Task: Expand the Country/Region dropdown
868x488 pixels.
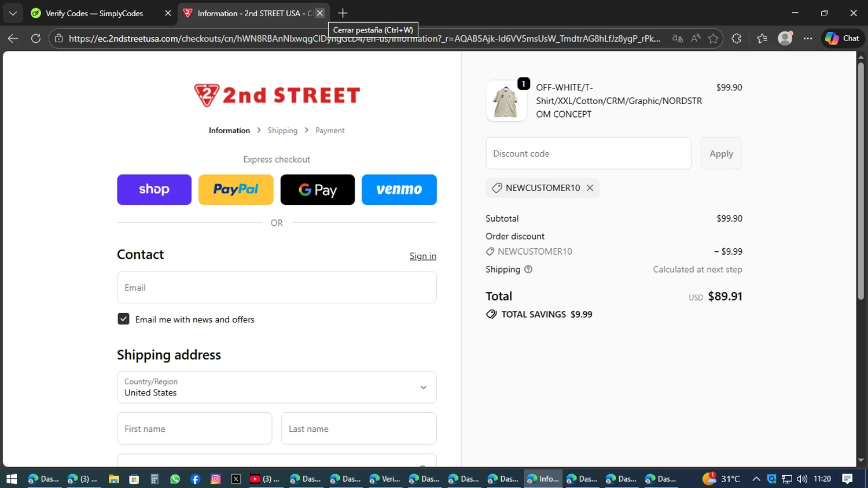Action: coord(277,387)
